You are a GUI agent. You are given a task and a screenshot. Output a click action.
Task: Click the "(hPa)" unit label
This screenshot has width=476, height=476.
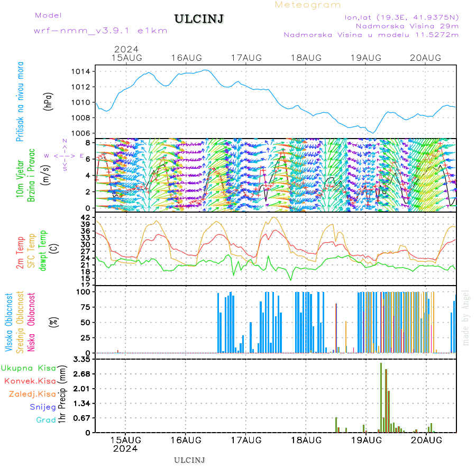(48, 102)
